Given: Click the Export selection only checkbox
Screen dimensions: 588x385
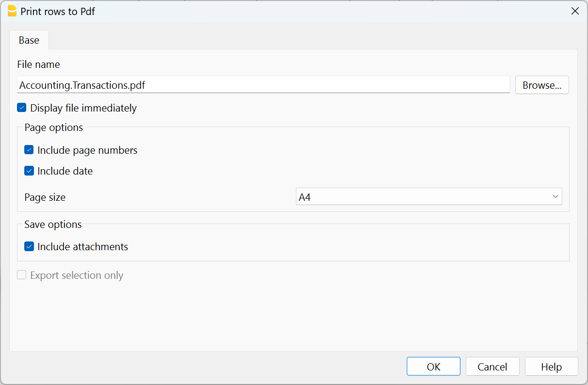Looking at the screenshot, I should (22, 275).
